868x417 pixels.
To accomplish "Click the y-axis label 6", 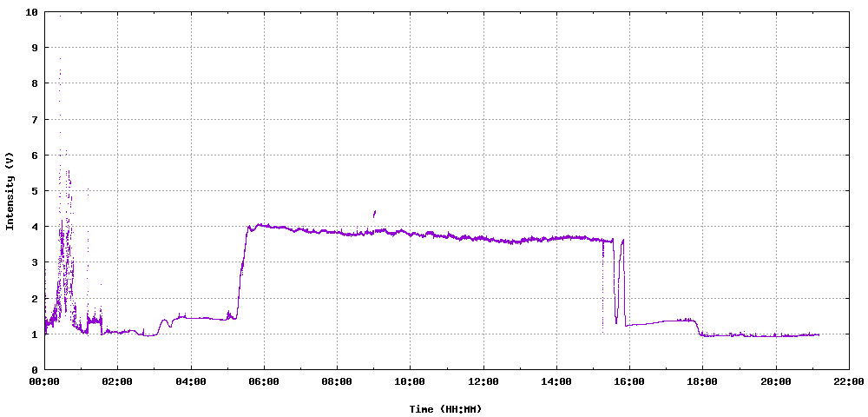I will click(x=35, y=155).
